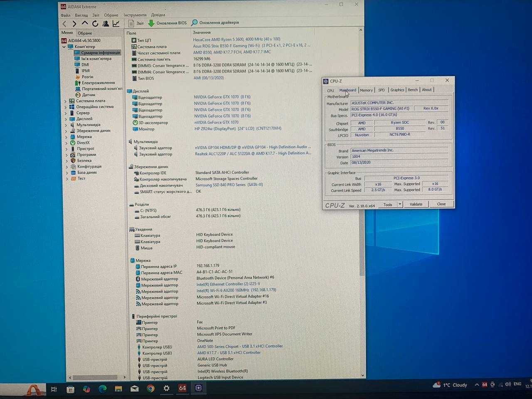The height and width of the screenshot is (399, 532).
Task: Open the Вигляд menu
Action: (x=81, y=15)
